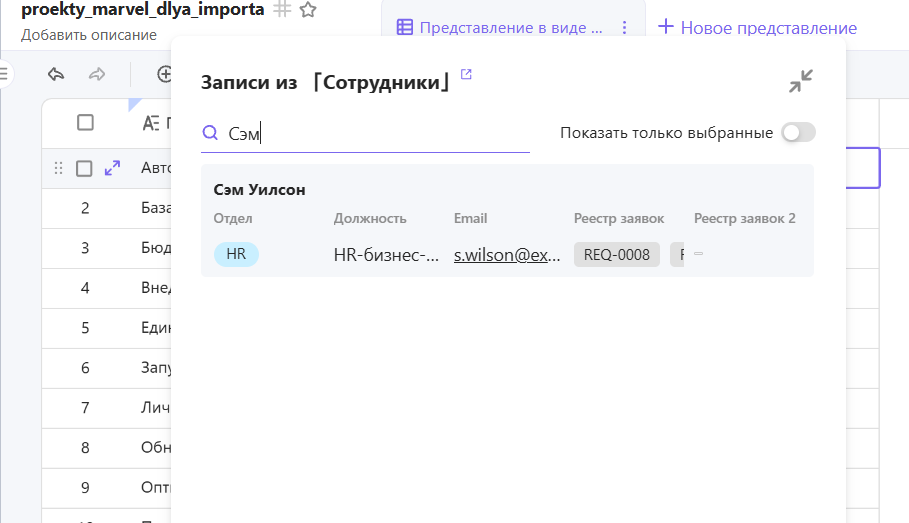Click the star favorite icon
Screen dimensions: 909x523
coord(308,9)
